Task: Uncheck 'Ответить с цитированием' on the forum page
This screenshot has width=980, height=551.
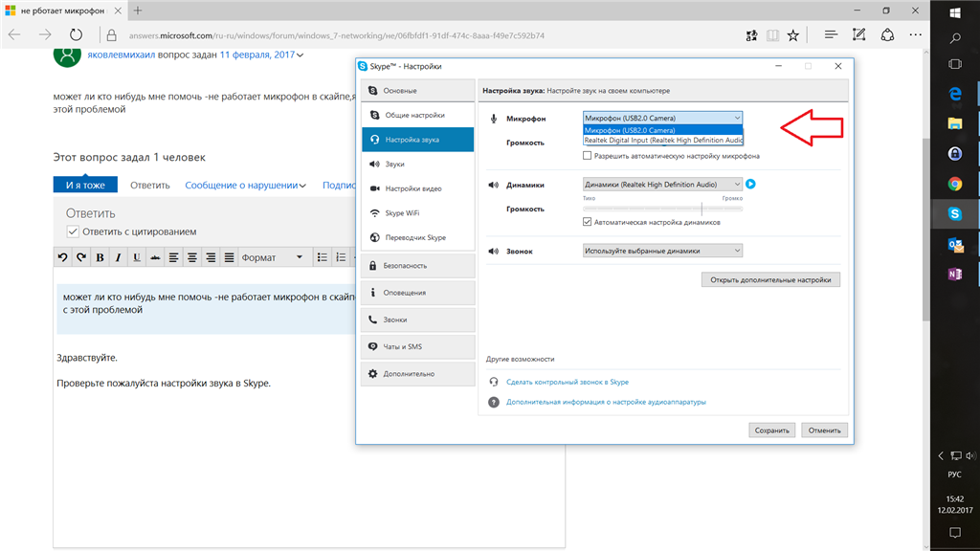Action: pyautogui.click(x=73, y=231)
